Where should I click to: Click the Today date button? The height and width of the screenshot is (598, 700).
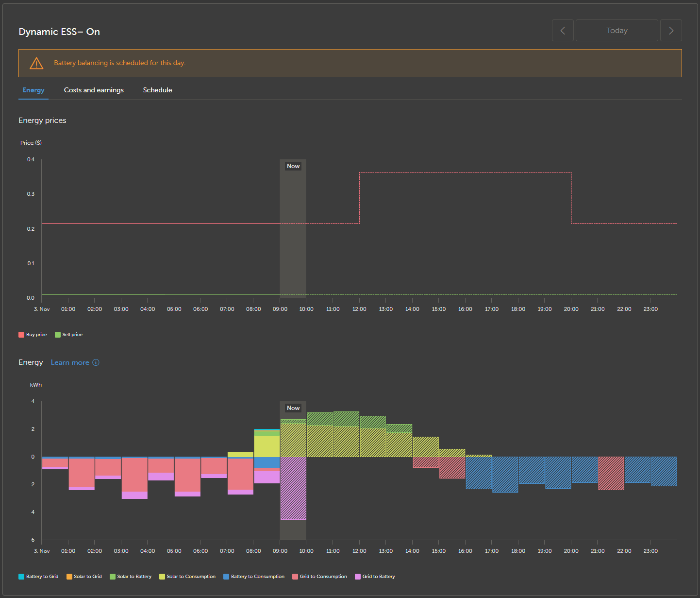617,31
